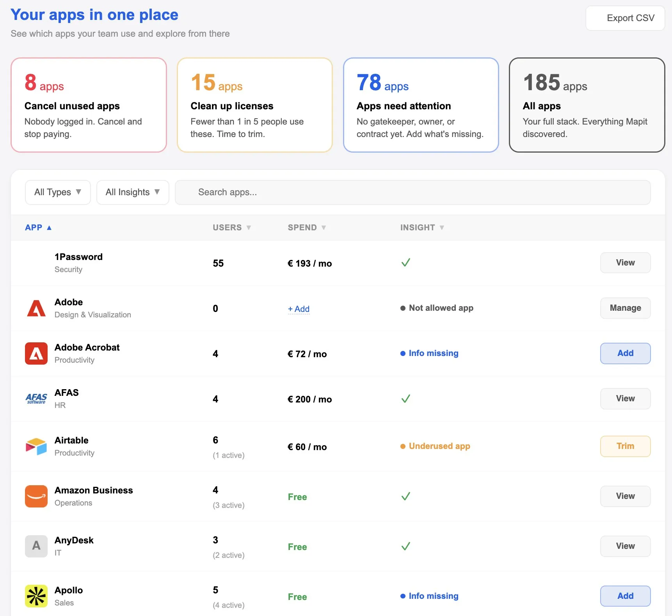
Task: Click View button for AnyDesk
Action: pos(625,546)
